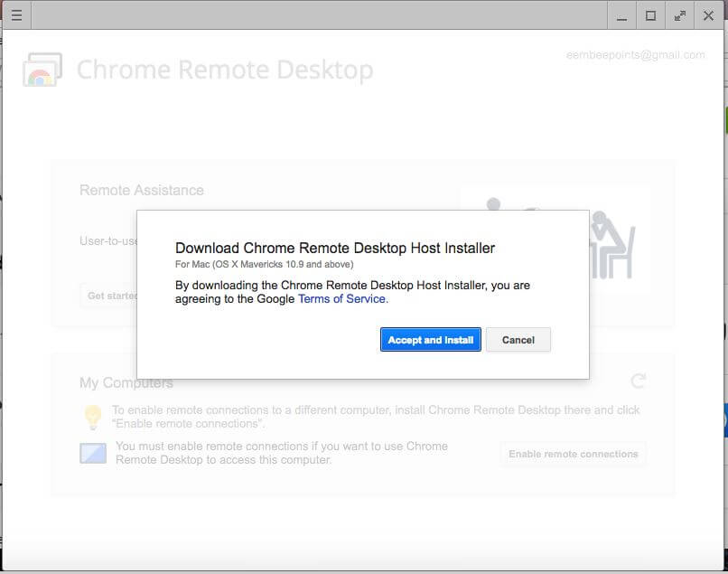Click the Remote Assistance heading
Image resolution: width=728 pixels, height=574 pixels.
point(142,190)
